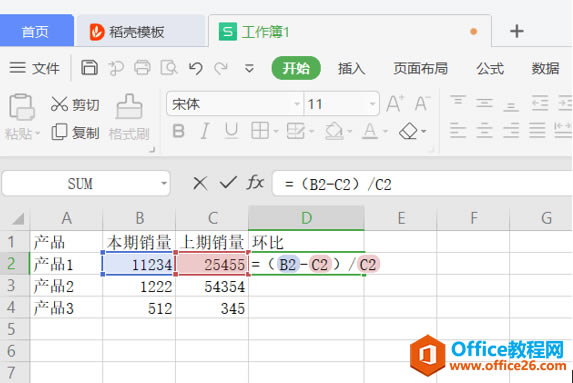573x383 pixels.
Task: Open Insert Function fx dialog
Action: tap(255, 182)
